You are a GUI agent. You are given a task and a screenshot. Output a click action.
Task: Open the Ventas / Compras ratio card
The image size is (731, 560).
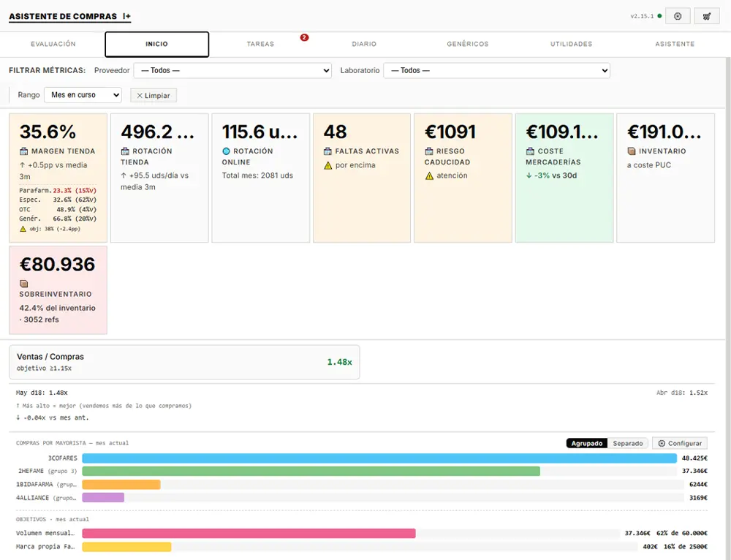(x=184, y=362)
